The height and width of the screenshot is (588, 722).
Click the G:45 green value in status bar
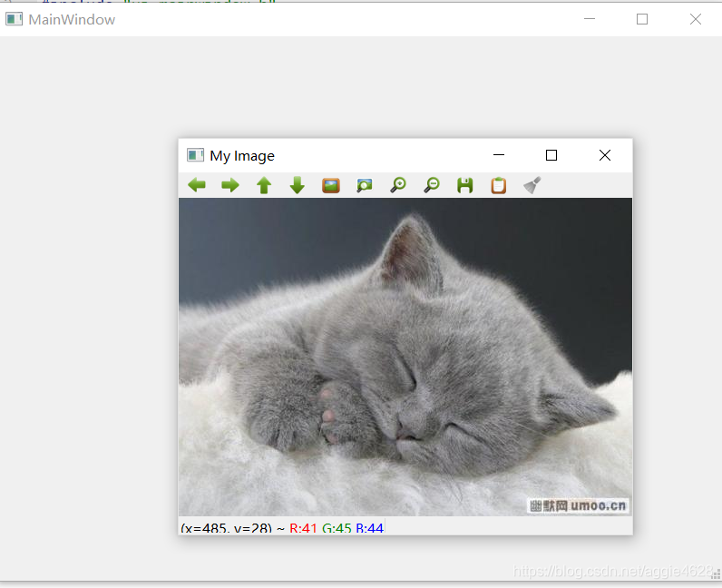coord(337,527)
